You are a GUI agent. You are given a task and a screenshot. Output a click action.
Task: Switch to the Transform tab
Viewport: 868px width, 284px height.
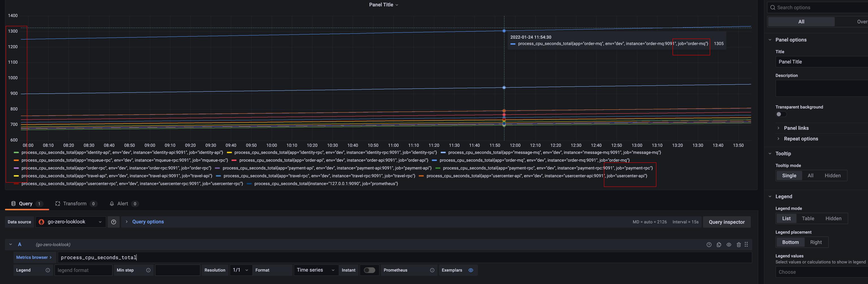tap(76, 204)
